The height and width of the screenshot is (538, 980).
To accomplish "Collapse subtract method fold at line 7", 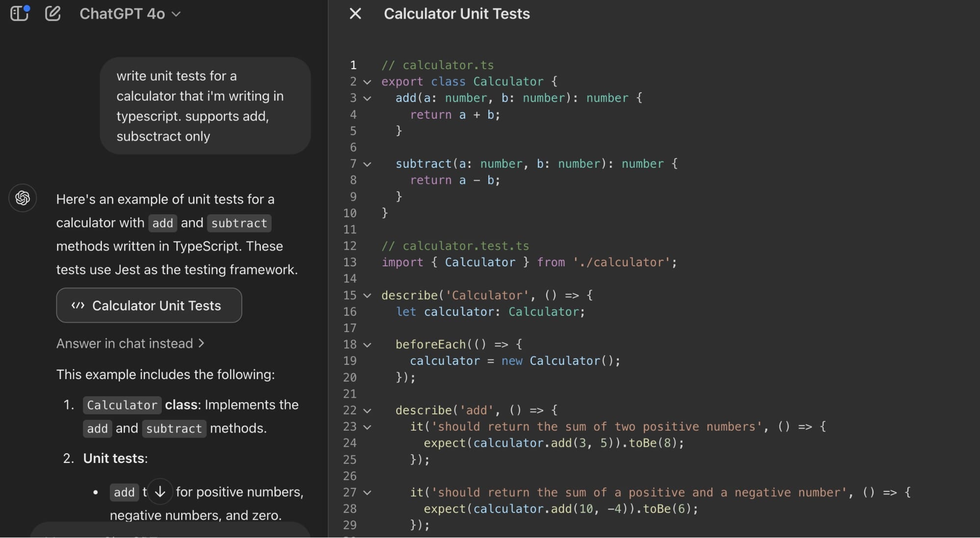I will coord(367,164).
